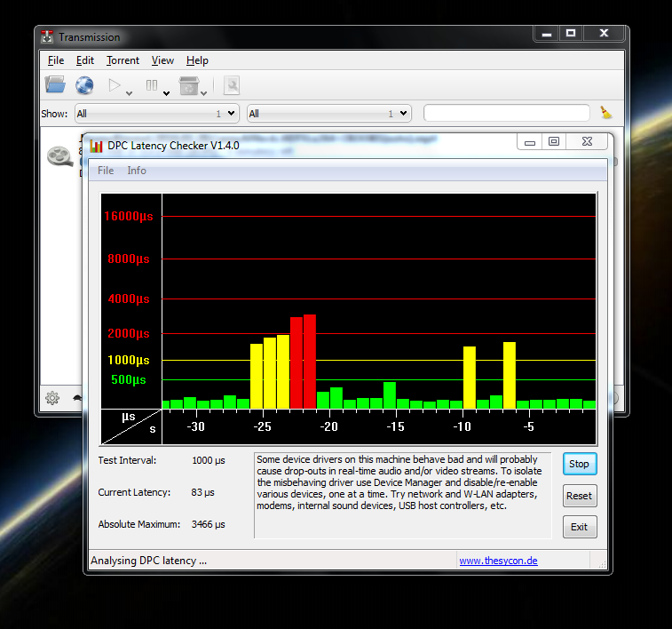The width and height of the screenshot is (672, 629).
Task: Click Absolute Maximum value 3466 µs
Action: (209, 524)
